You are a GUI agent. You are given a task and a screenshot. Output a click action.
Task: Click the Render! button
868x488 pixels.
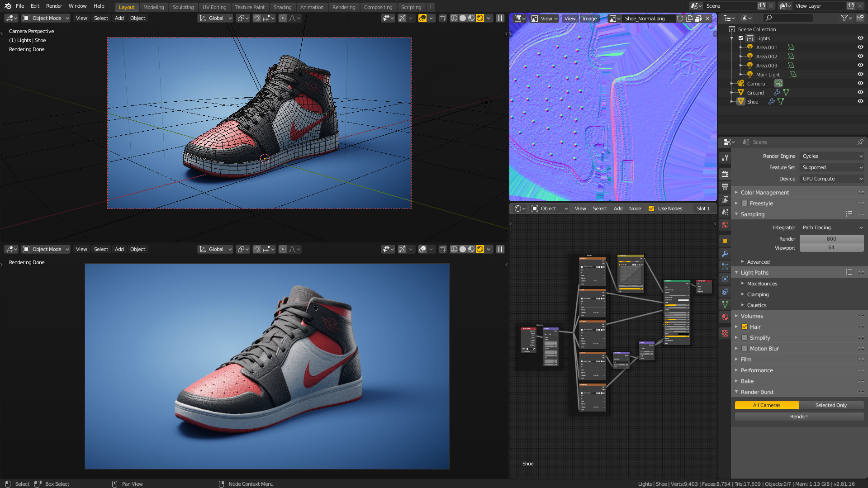point(799,417)
